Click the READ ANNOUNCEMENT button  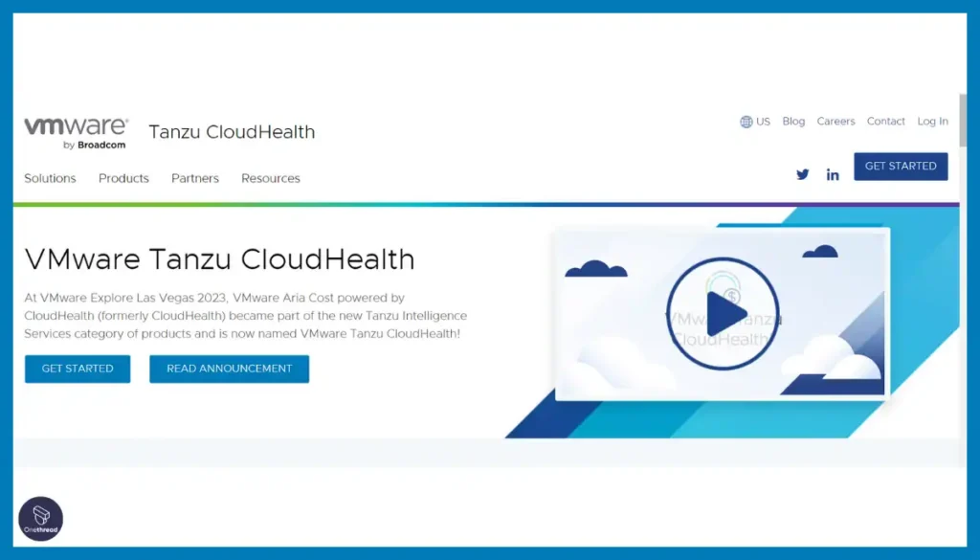230,369
